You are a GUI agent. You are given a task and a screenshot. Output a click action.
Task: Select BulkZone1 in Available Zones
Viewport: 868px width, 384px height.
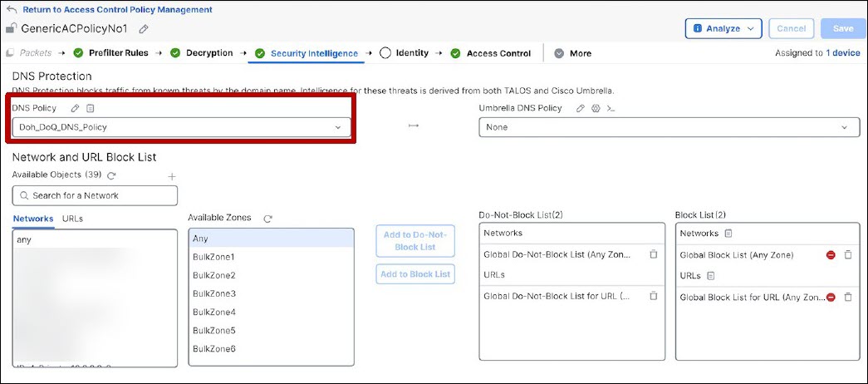[272, 257]
